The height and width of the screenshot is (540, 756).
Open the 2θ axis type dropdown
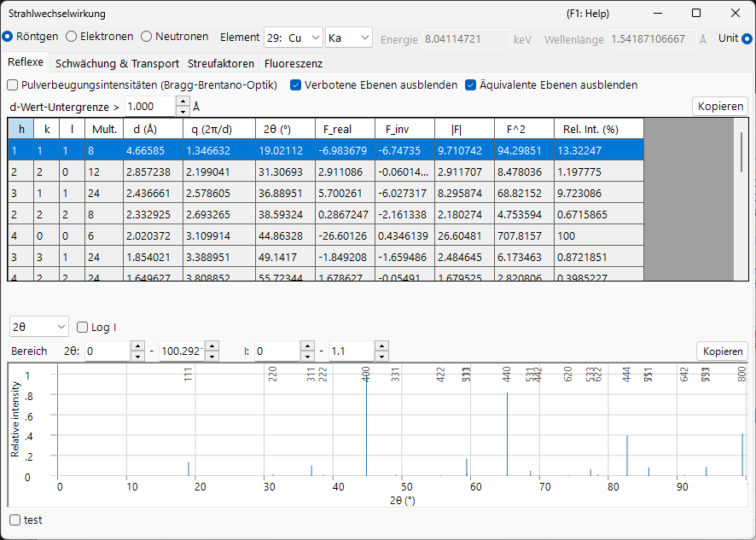(39, 327)
